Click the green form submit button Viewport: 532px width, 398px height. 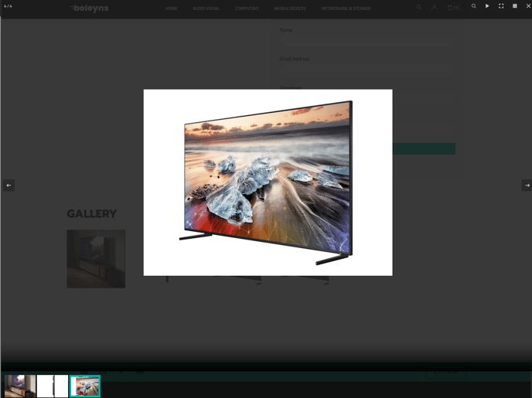(x=424, y=149)
